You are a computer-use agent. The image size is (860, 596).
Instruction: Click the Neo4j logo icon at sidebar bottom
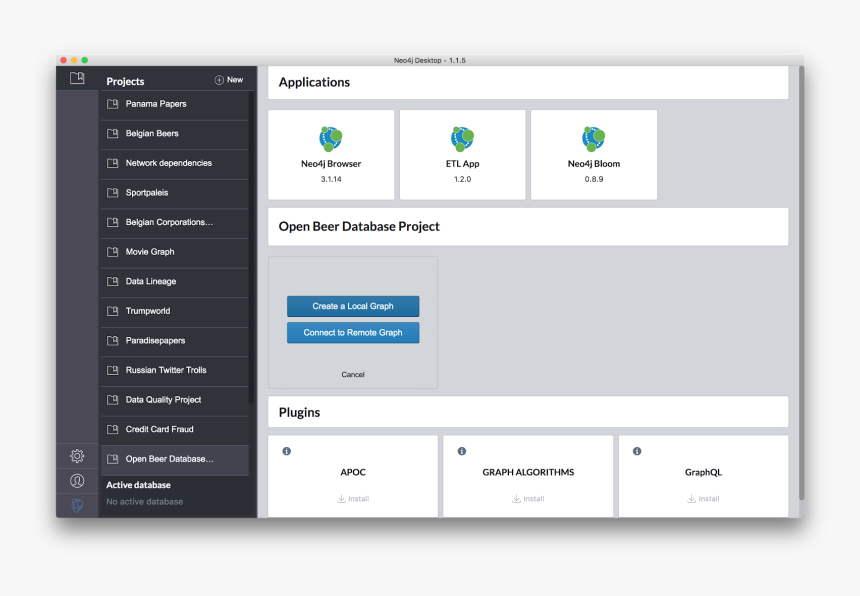click(x=77, y=505)
